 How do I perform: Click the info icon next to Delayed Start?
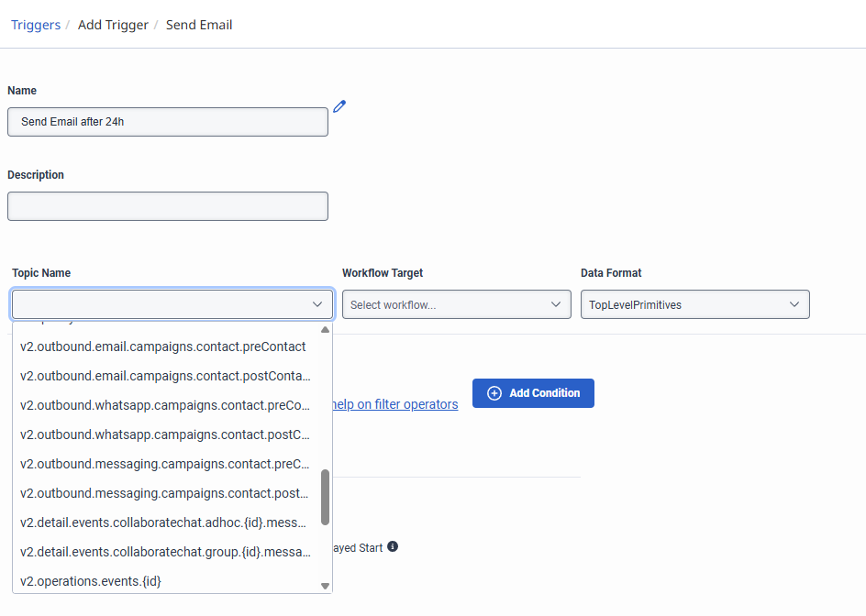pos(393,547)
